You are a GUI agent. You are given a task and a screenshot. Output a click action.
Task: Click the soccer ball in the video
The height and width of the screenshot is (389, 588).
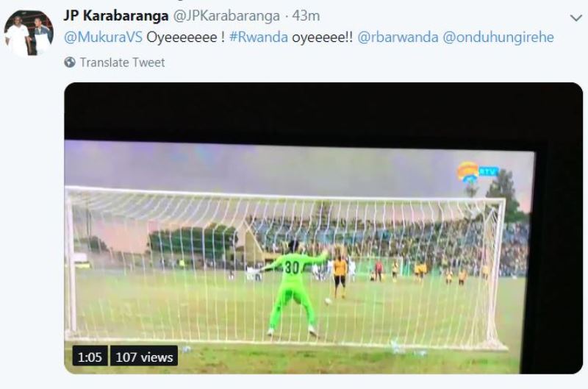[328, 301]
